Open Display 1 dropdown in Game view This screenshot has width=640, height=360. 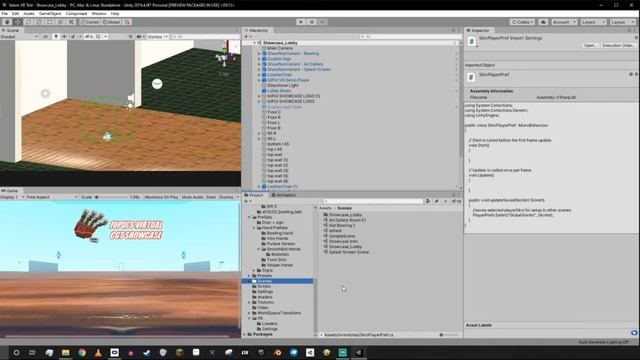[12, 197]
